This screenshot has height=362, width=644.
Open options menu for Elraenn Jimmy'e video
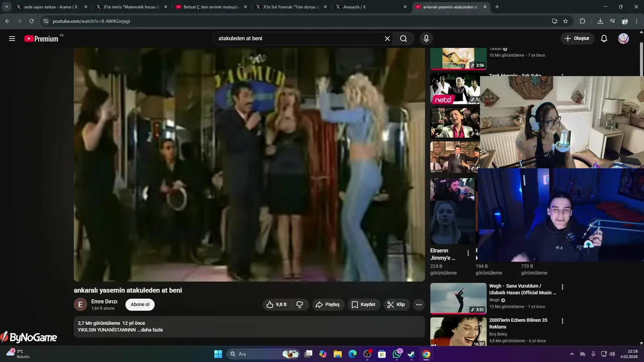pos(468,253)
